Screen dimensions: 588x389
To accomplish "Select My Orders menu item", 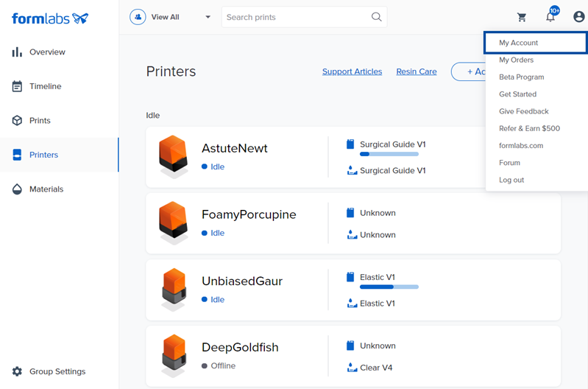I will [516, 60].
